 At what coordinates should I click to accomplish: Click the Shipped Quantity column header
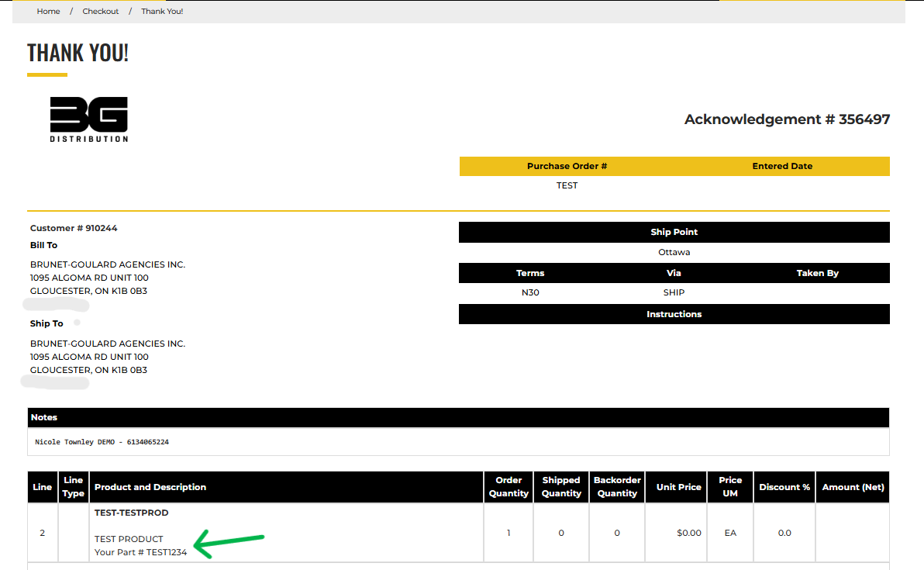[x=561, y=487]
